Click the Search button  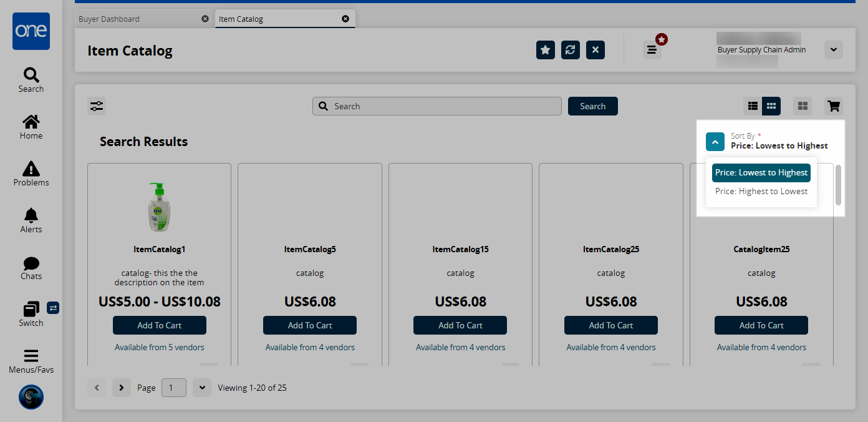(x=593, y=106)
